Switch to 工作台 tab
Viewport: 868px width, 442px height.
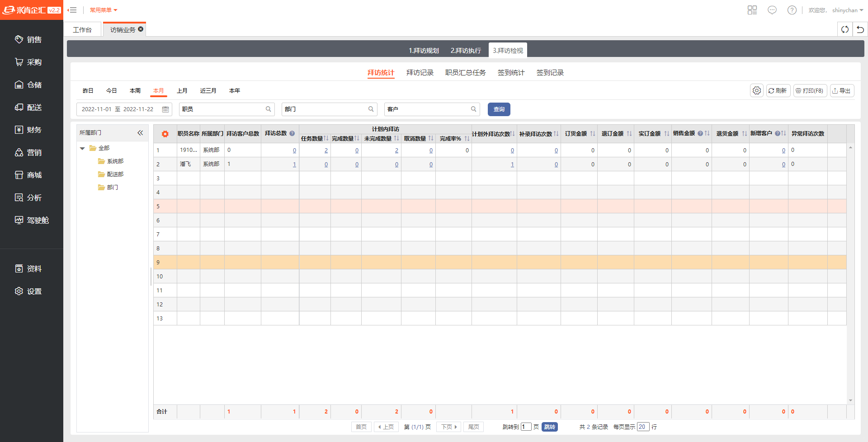[x=82, y=29]
